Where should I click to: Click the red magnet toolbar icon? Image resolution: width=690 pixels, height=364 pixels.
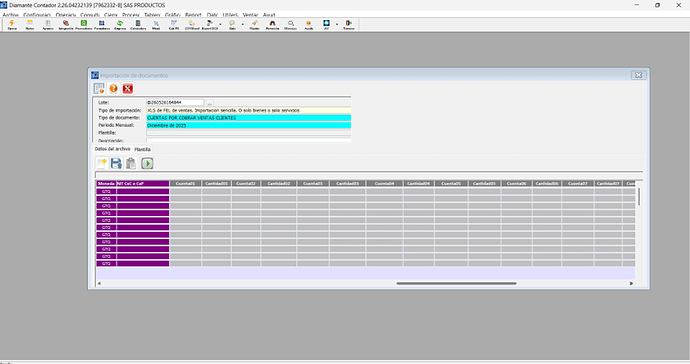tap(272, 25)
